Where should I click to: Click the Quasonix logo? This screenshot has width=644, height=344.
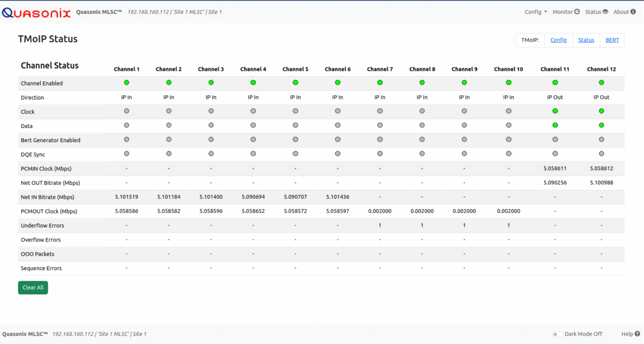(x=36, y=12)
